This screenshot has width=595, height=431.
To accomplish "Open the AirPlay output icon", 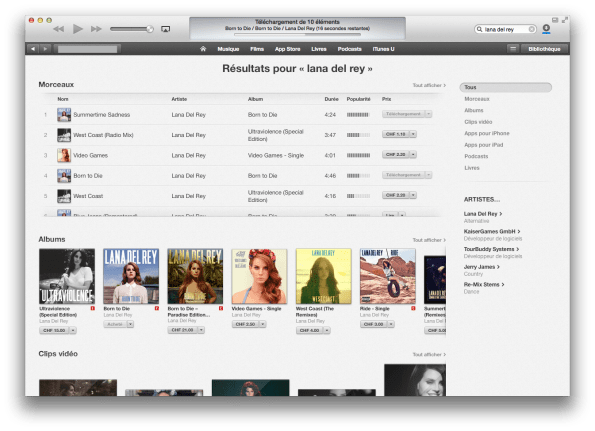I will tap(165, 29).
